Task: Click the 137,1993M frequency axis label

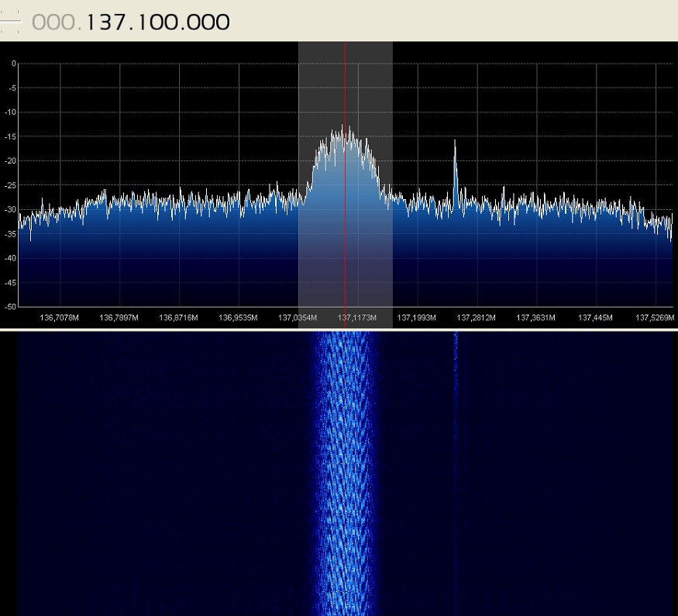Action: (417, 318)
